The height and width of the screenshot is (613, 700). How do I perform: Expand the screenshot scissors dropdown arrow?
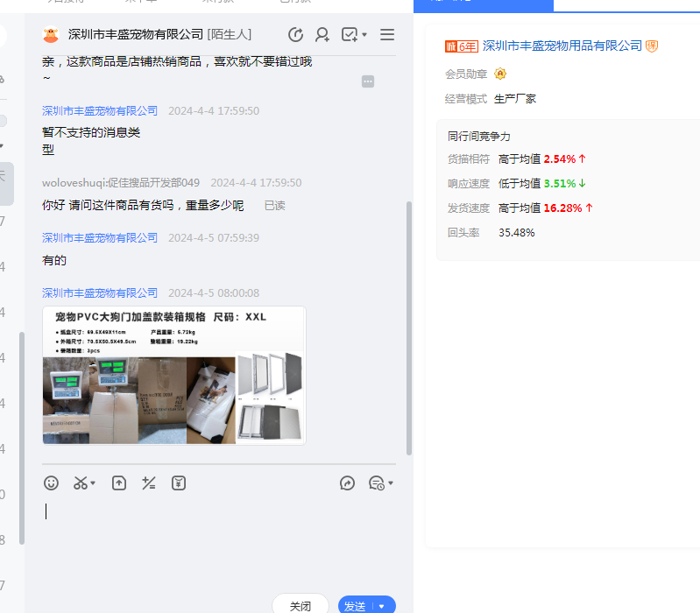(94, 483)
